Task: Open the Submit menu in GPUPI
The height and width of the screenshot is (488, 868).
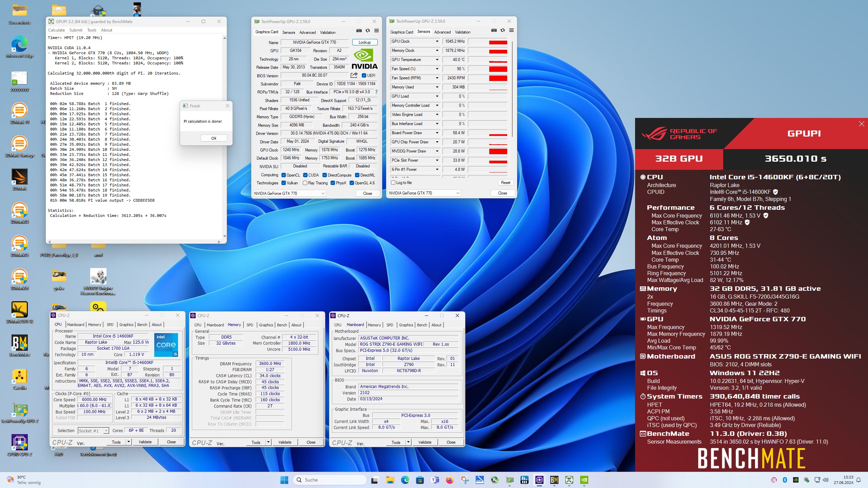Action: click(76, 30)
